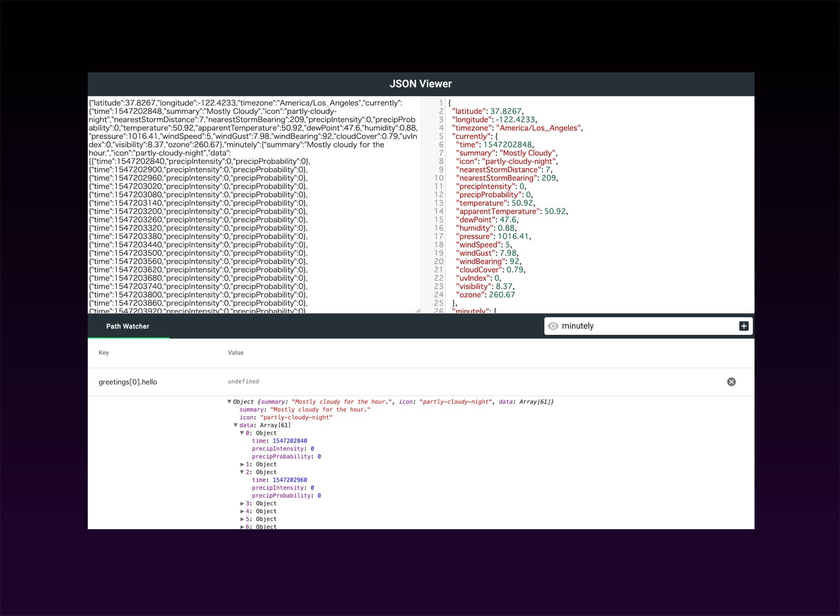Click the plus icon to add path
This screenshot has width=840, height=616.
[744, 326]
